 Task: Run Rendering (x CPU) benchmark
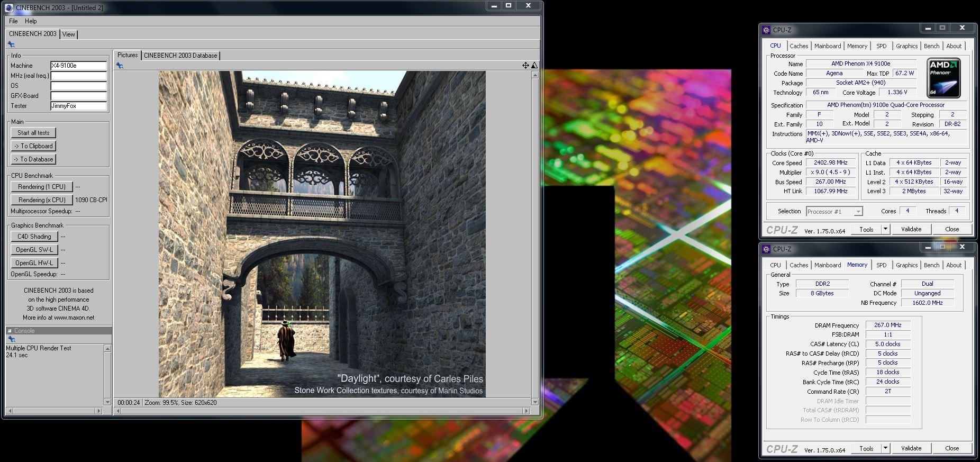[x=41, y=200]
